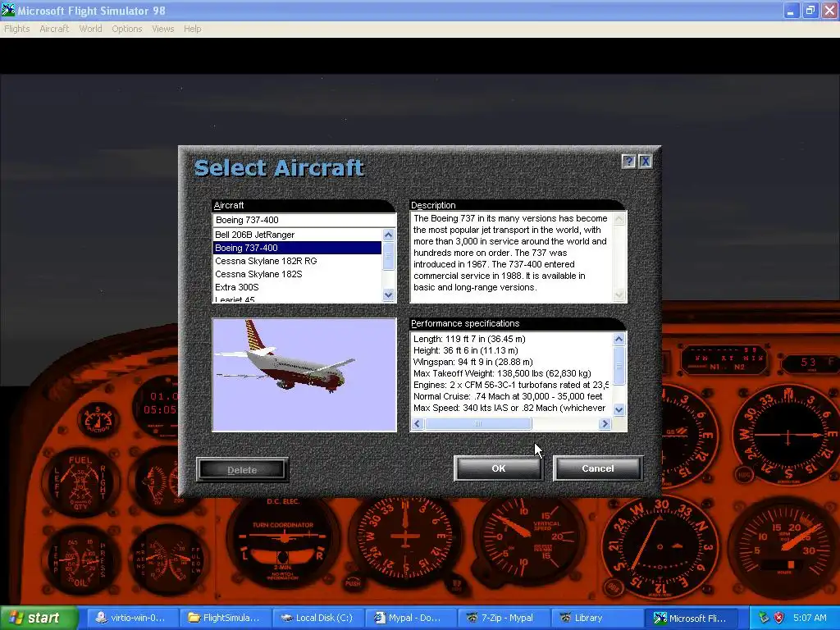Pick Extra 300S from the list
Viewport: 840px width, 630px height.
(x=297, y=287)
